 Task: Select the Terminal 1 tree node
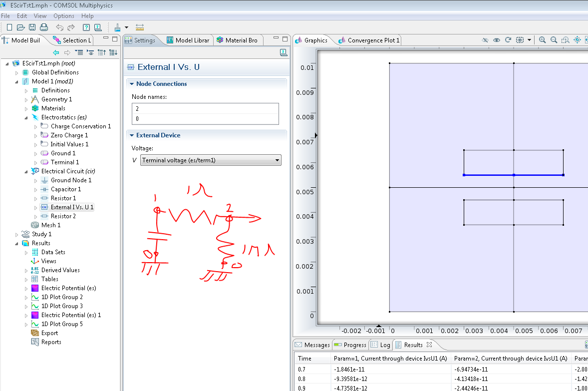64,162
